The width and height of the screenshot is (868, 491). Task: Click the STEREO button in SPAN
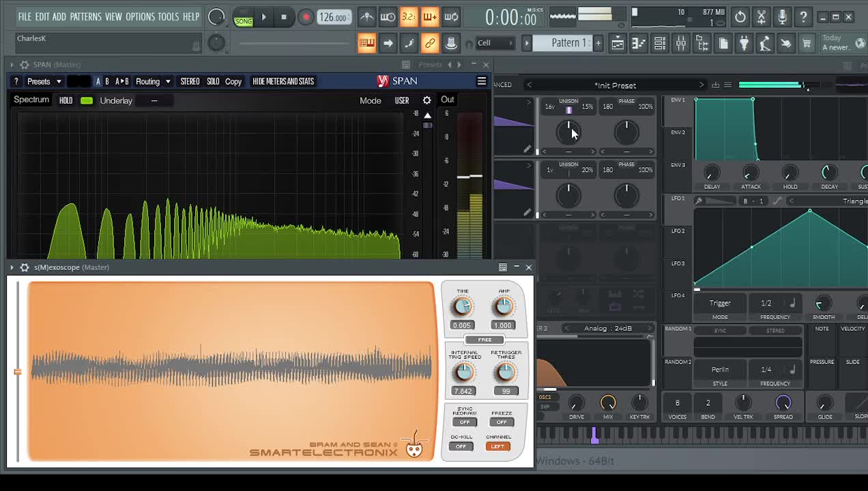[x=190, y=81]
